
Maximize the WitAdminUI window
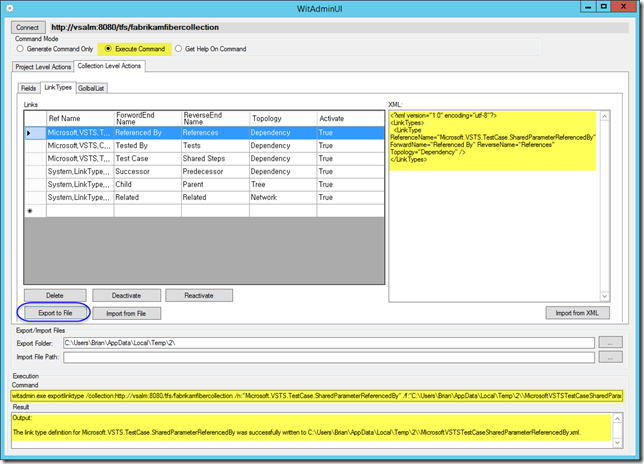click(603, 7)
